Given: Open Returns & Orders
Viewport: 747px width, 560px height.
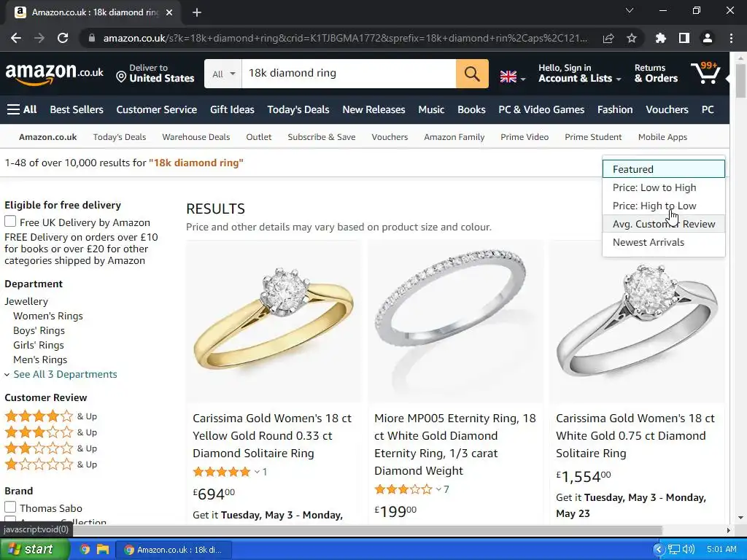Looking at the screenshot, I should 656,74.
